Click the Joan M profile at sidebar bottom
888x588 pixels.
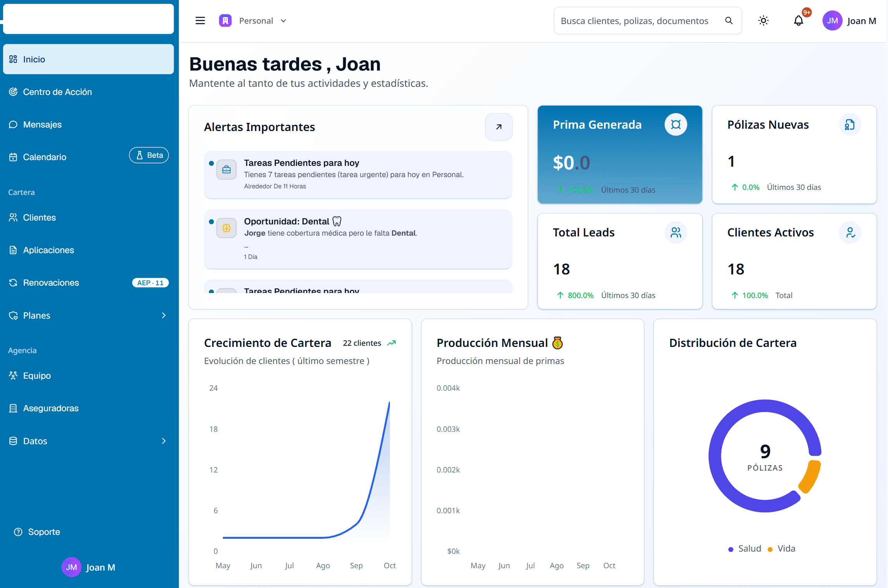tap(88, 567)
